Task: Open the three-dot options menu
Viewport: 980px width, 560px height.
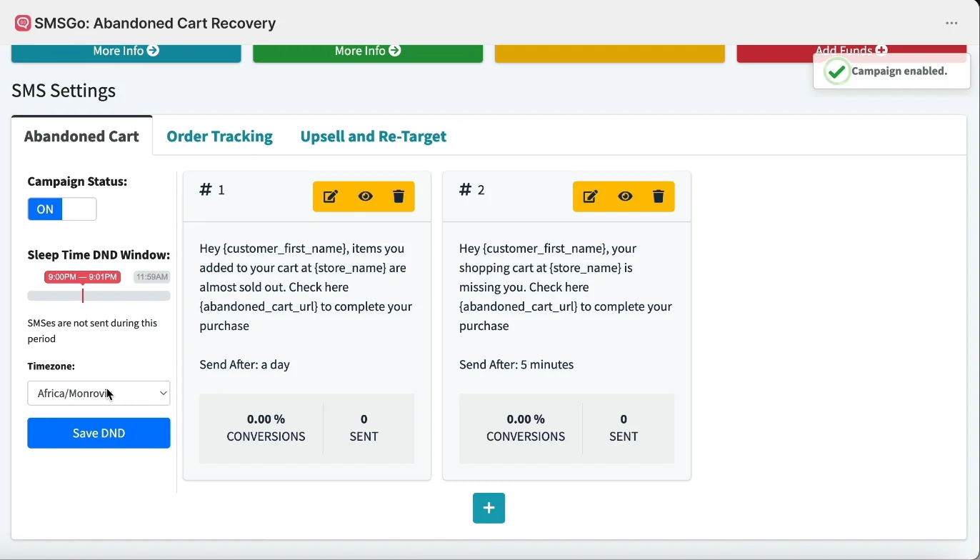Action: point(951,24)
